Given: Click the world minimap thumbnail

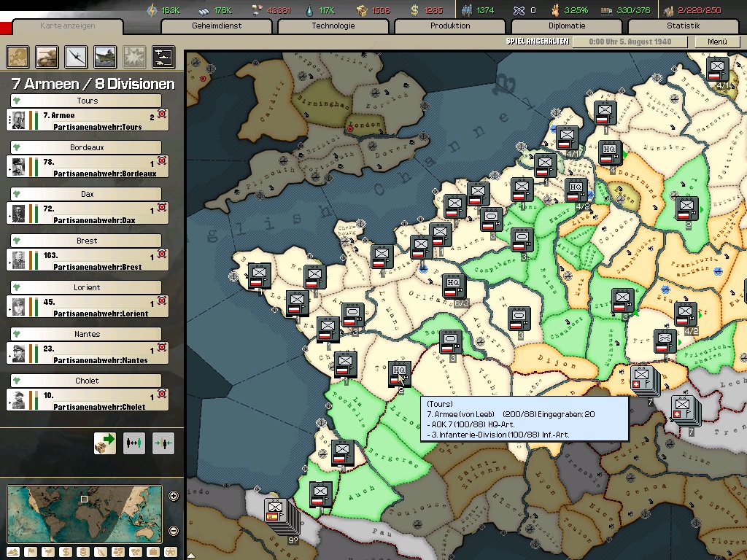Looking at the screenshot, I should click(x=85, y=513).
